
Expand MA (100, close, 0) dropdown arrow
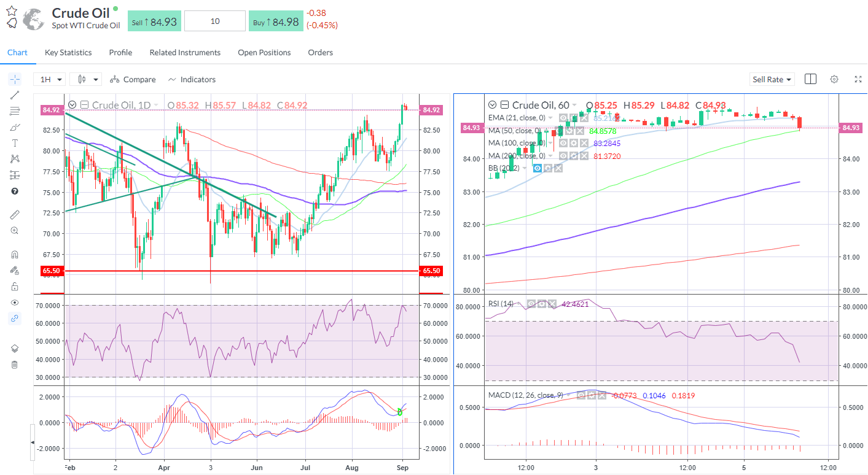click(550, 143)
